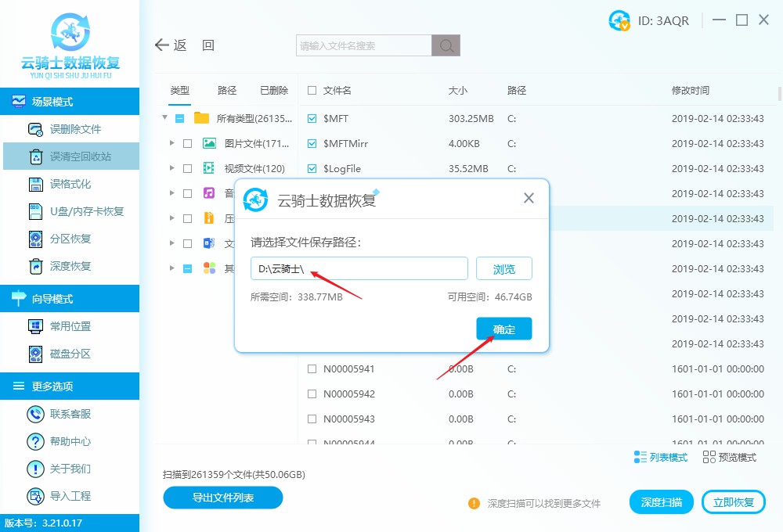Select the 误清空回收站 recycle bin icon

pyautogui.click(x=36, y=156)
